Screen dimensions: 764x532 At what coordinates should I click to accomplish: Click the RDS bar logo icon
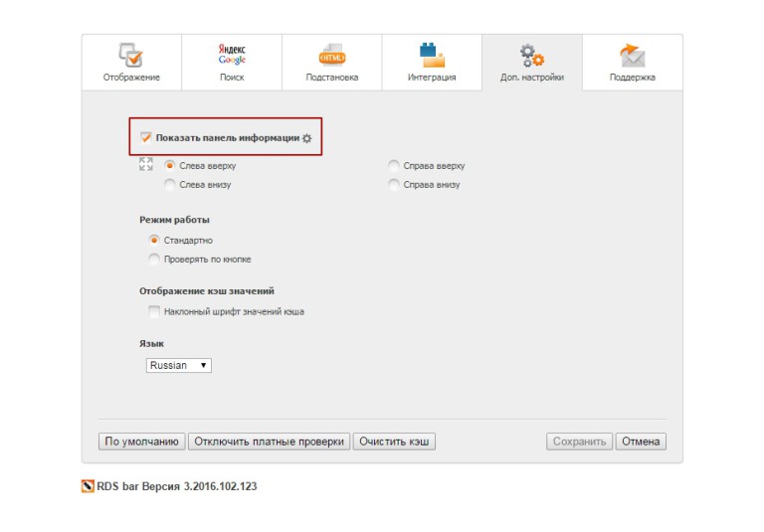[88, 487]
